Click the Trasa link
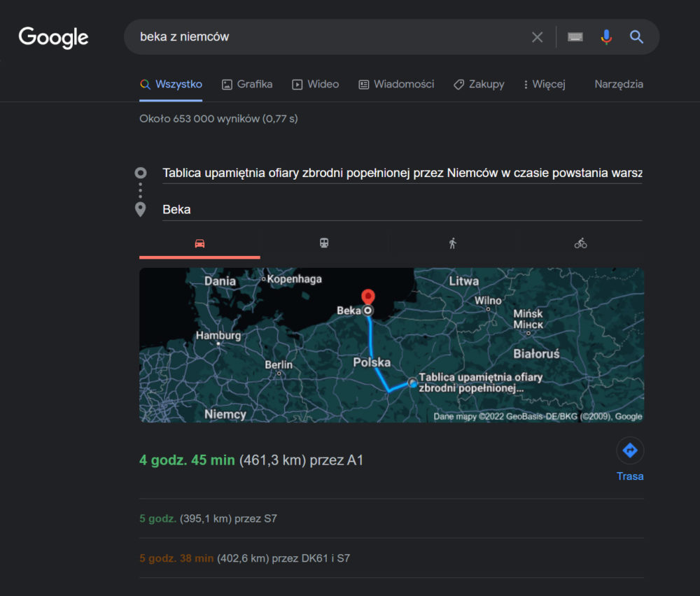700x596 pixels. tap(630, 476)
